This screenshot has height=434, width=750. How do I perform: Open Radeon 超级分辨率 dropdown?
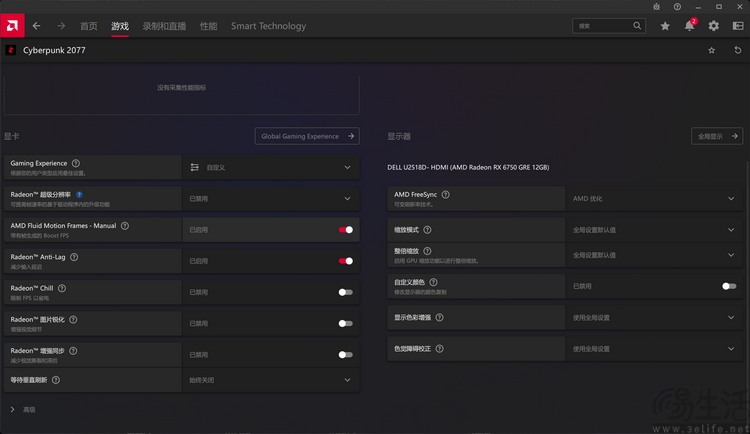click(x=271, y=199)
